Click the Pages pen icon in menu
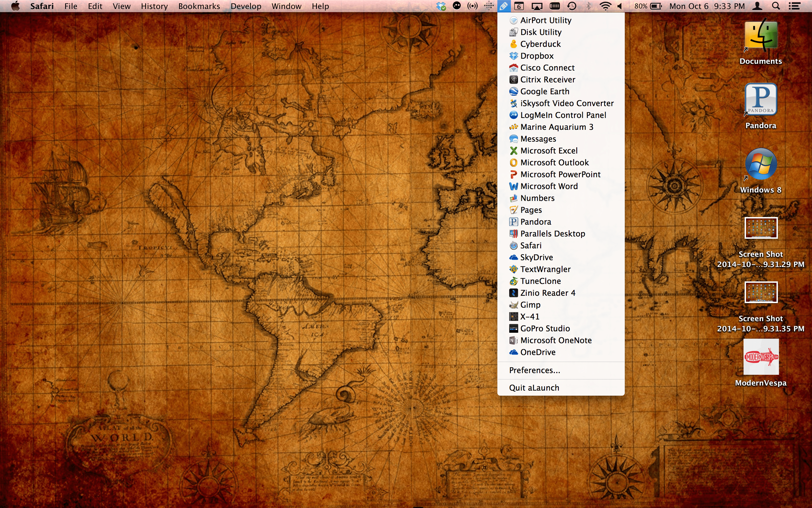This screenshot has width=812, height=508. coord(513,210)
